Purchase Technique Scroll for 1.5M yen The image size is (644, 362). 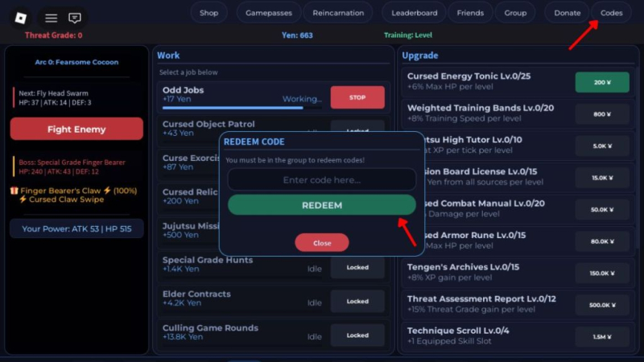click(x=602, y=337)
